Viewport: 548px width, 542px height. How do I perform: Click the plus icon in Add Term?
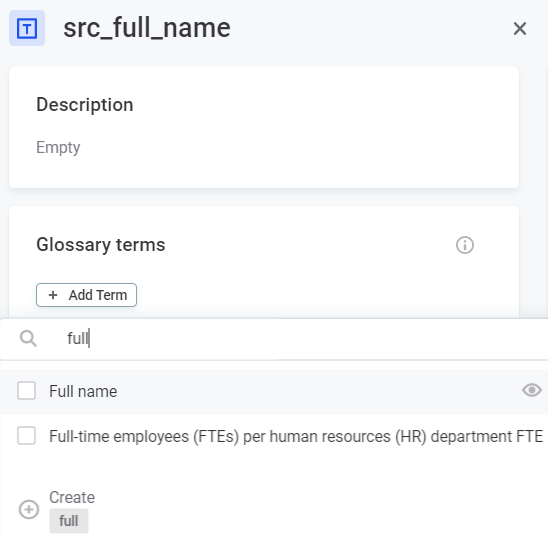click(x=53, y=295)
